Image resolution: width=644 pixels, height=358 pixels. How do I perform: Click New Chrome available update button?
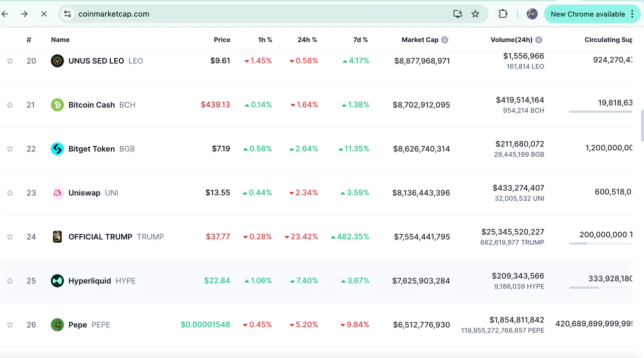[x=592, y=14]
